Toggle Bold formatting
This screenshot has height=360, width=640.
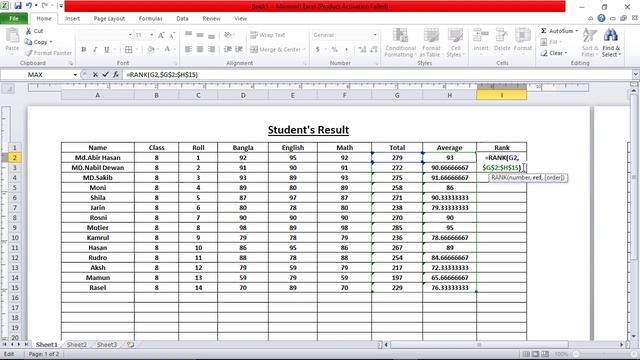84,49
